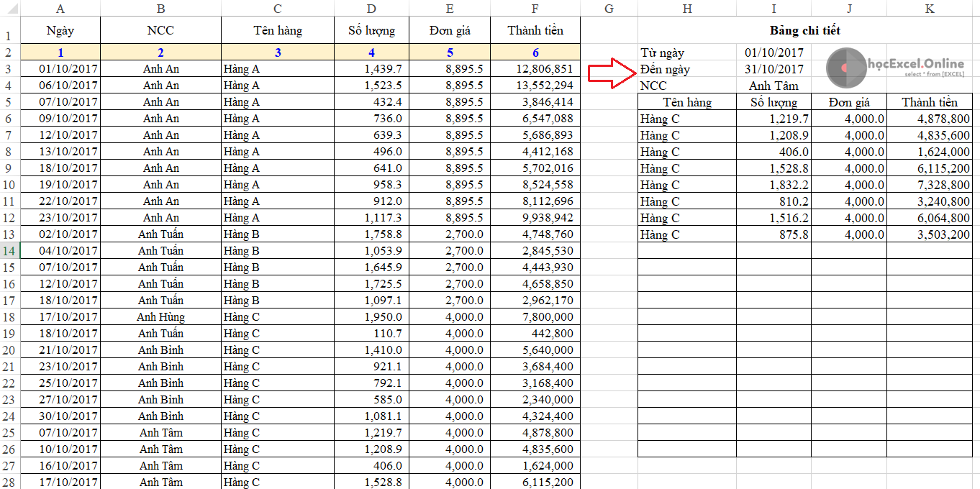Click the 'Bảng chi tiết' title cell
This screenshot has height=489, width=980.
point(805,30)
